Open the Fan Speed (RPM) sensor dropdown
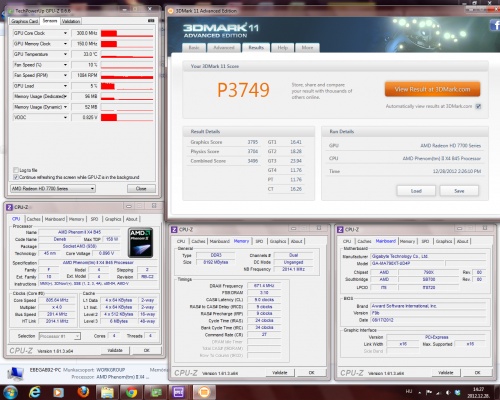Screen dimensions: 500x400 click(x=65, y=75)
